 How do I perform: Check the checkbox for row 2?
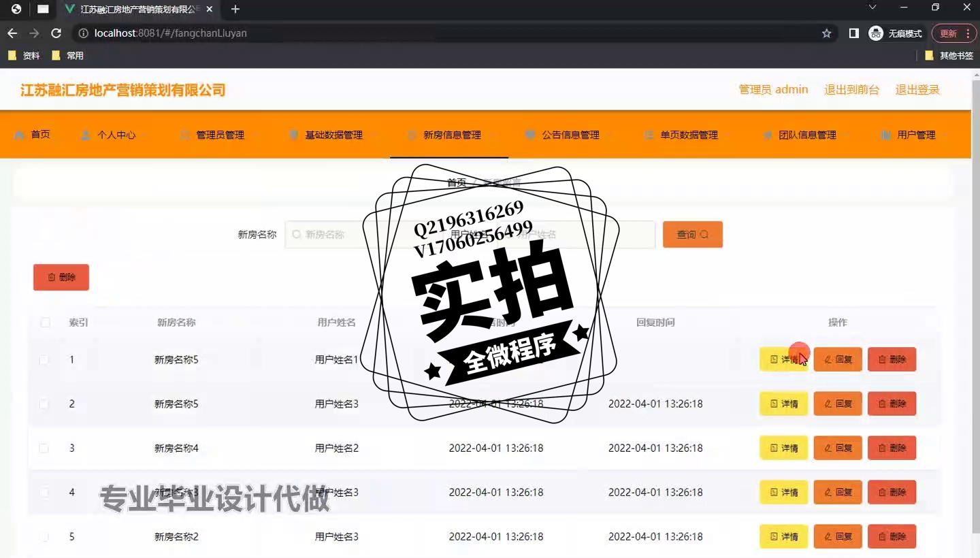(x=44, y=404)
